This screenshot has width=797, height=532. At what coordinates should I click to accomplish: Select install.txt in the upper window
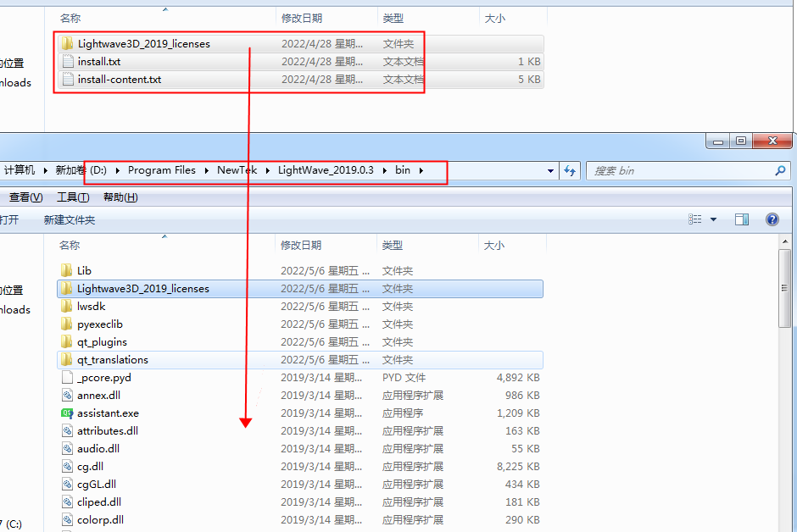[x=98, y=62]
